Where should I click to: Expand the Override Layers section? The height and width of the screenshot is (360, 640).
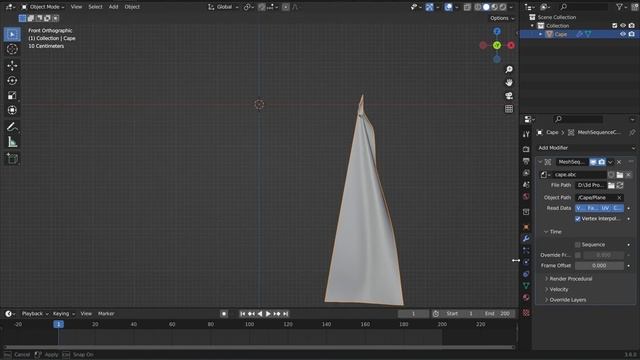point(565,300)
